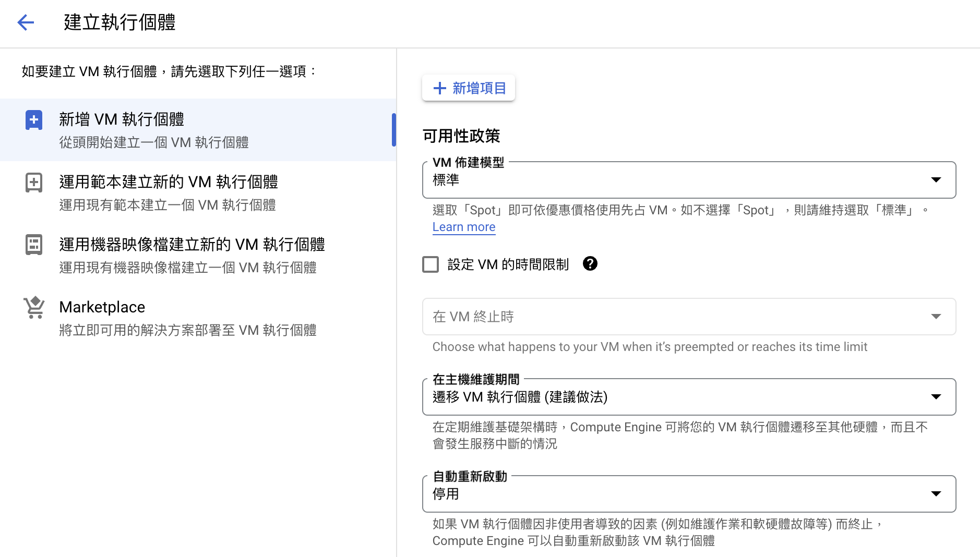980x557 pixels.
Task: Open the VM 佈建模型 dropdown
Action: pyautogui.click(x=689, y=180)
